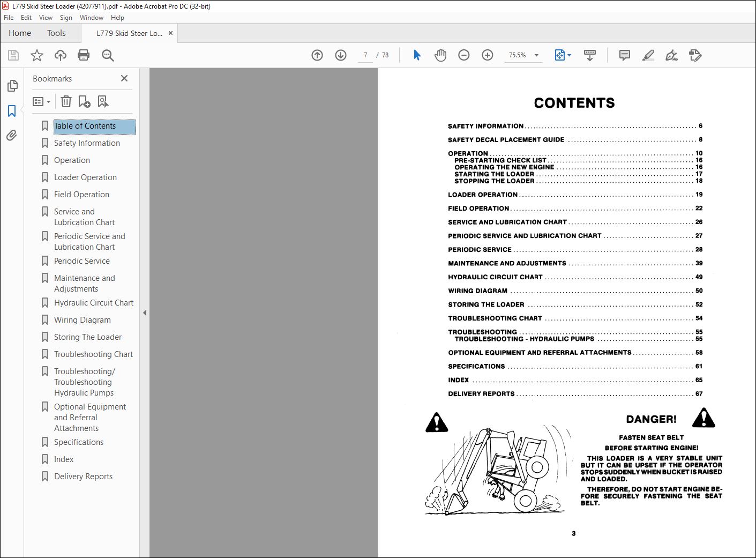Go to Loader Operation bookmark

tap(85, 177)
